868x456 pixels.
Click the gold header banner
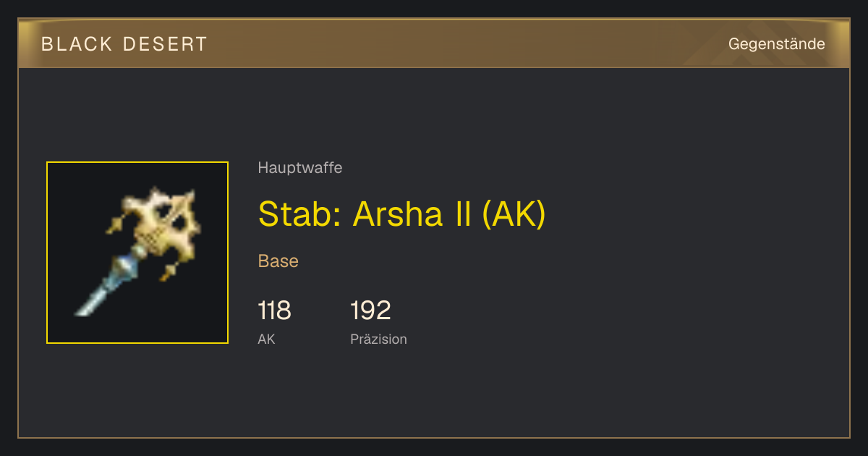click(434, 43)
